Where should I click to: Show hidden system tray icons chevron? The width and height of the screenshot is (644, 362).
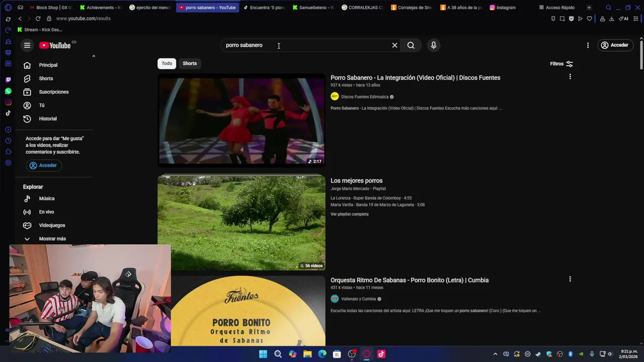point(495,354)
